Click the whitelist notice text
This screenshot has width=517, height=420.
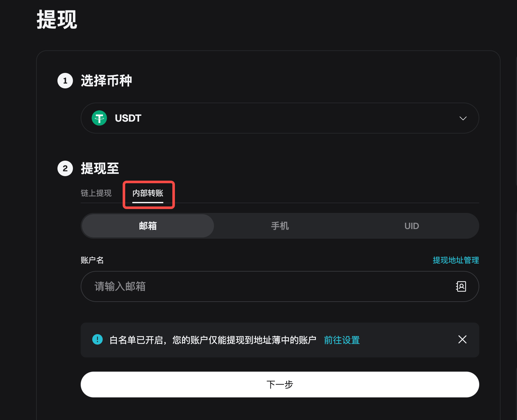pyautogui.click(x=212, y=340)
